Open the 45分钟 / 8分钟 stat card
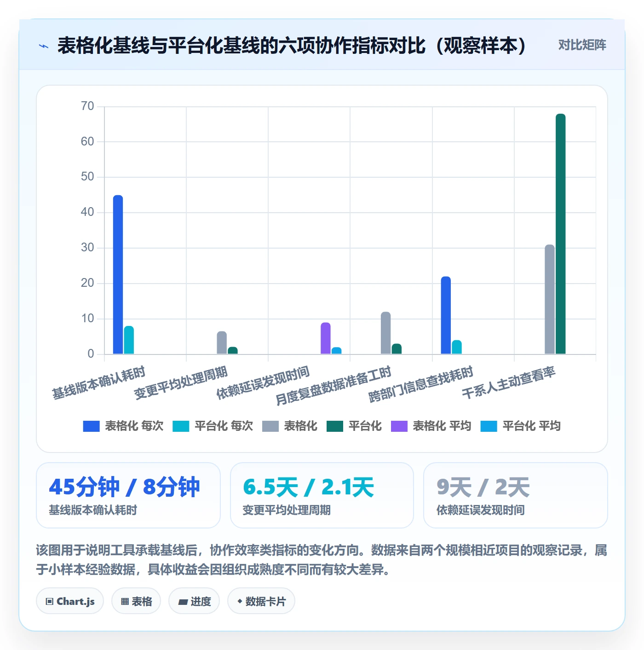 point(128,495)
